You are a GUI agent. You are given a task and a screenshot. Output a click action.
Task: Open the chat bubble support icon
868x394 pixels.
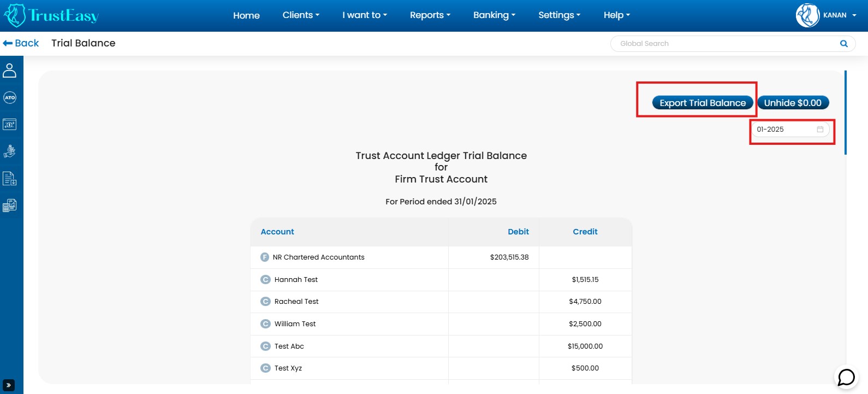(x=846, y=377)
